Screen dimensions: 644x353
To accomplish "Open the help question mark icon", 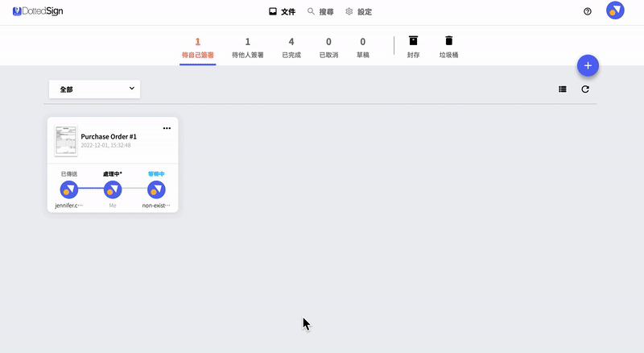I will (588, 11).
